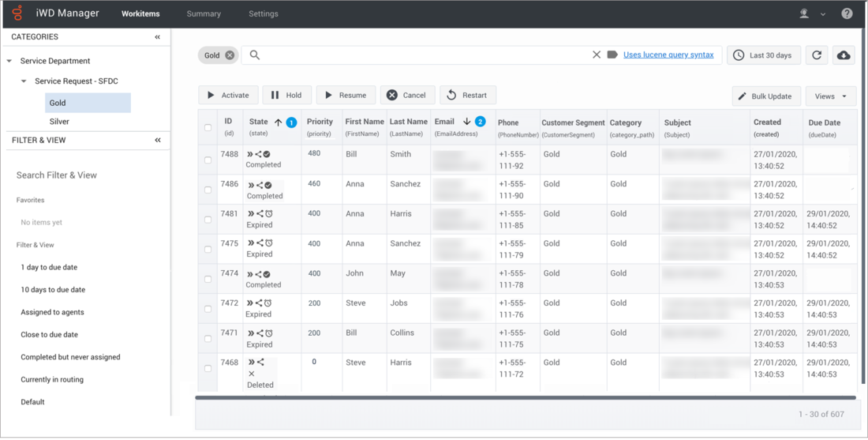Viewport: 868px width, 440px height.
Task: Toggle the select-all header checkbox
Action: click(x=208, y=127)
